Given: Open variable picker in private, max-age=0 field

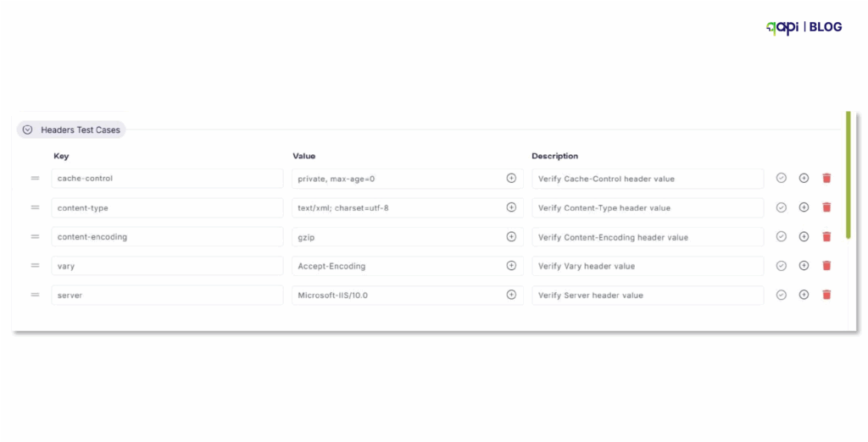Looking at the screenshot, I should (x=511, y=178).
